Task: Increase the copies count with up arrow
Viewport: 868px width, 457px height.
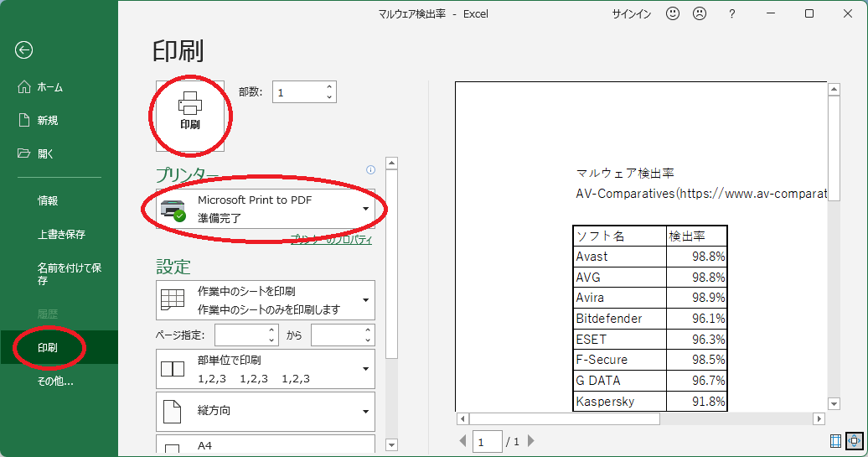Action: pyautogui.click(x=329, y=87)
